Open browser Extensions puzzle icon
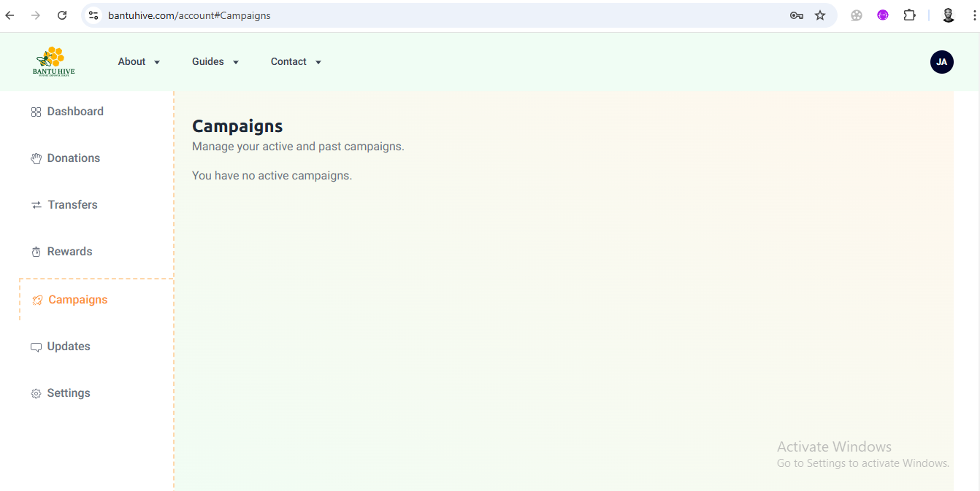This screenshot has height=491, width=980. (909, 15)
